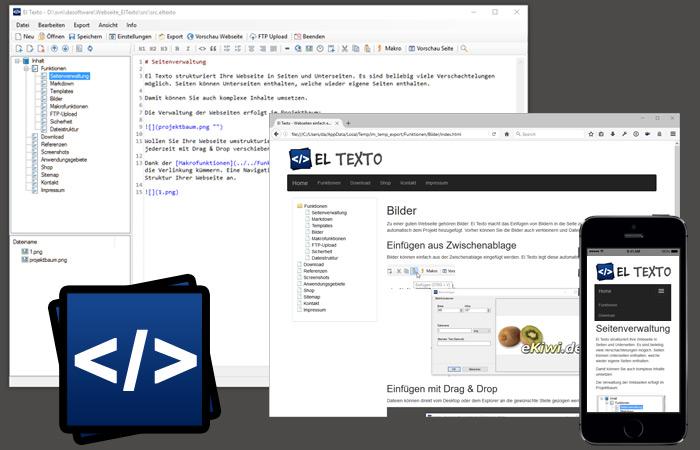Open new browser tab with plus
This screenshot has width=700, height=450.
(x=348, y=123)
